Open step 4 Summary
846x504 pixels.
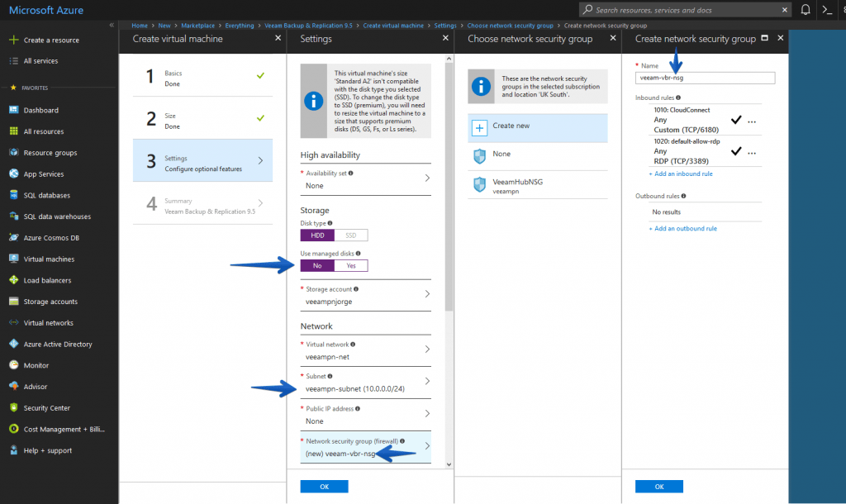tap(203, 204)
